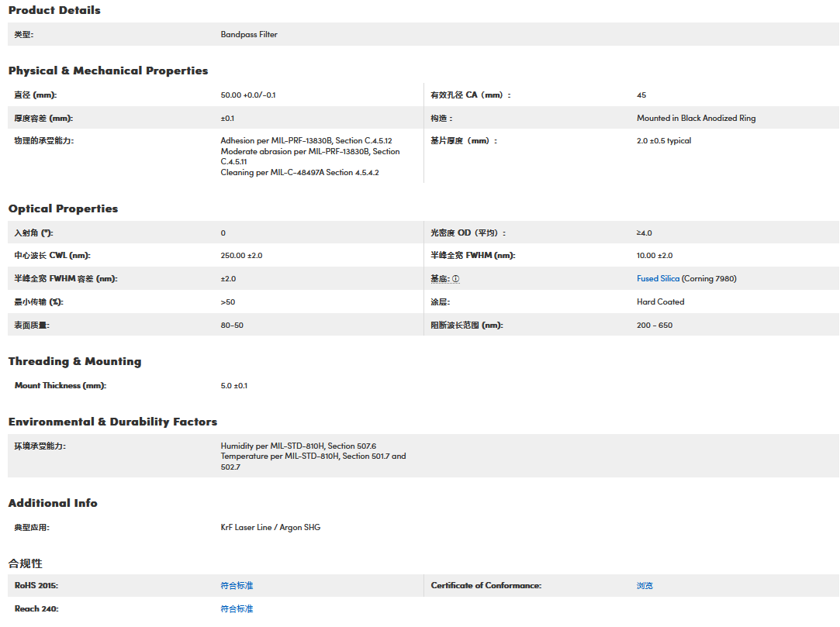Click the Optical Properties heading
Viewport: 840px width, 627px height.
(x=63, y=208)
